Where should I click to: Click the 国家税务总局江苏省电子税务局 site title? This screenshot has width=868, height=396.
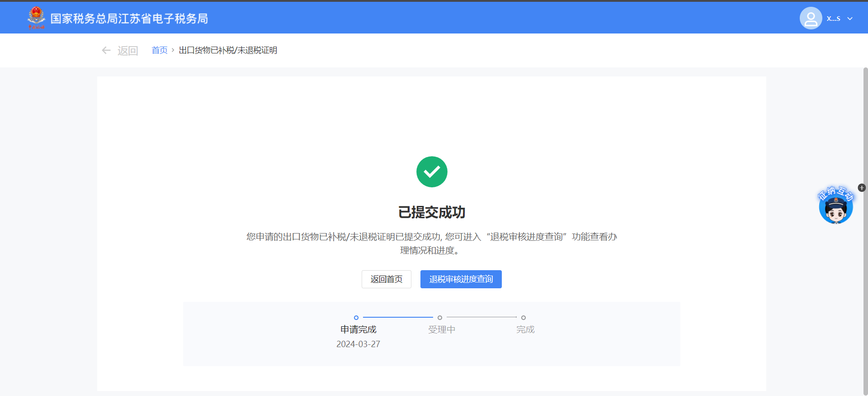129,19
